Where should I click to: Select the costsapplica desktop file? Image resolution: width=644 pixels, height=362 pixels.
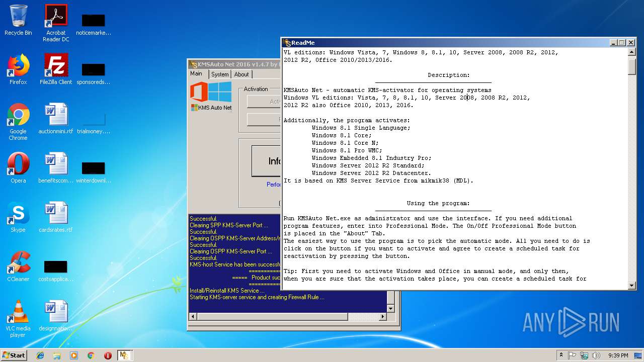56,270
